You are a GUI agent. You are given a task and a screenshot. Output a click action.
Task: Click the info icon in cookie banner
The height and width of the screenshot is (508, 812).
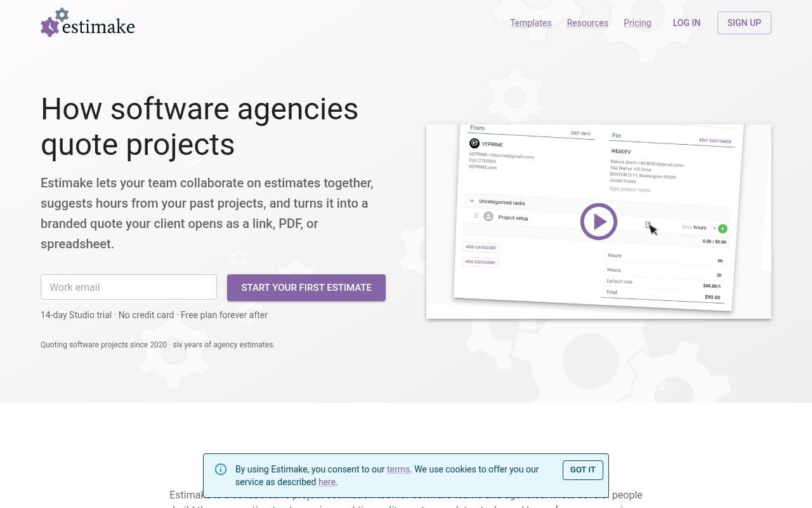click(221, 469)
